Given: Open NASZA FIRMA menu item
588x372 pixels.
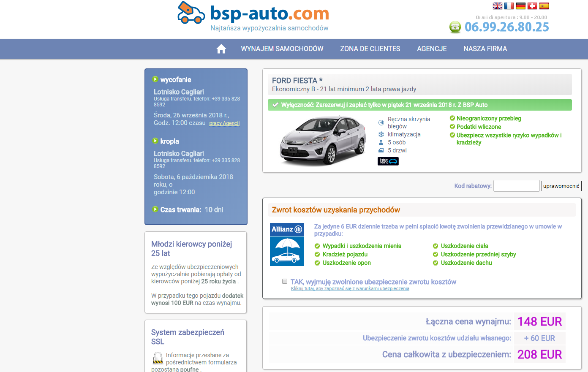Looking at the screenshot, I should coord(485,49).
